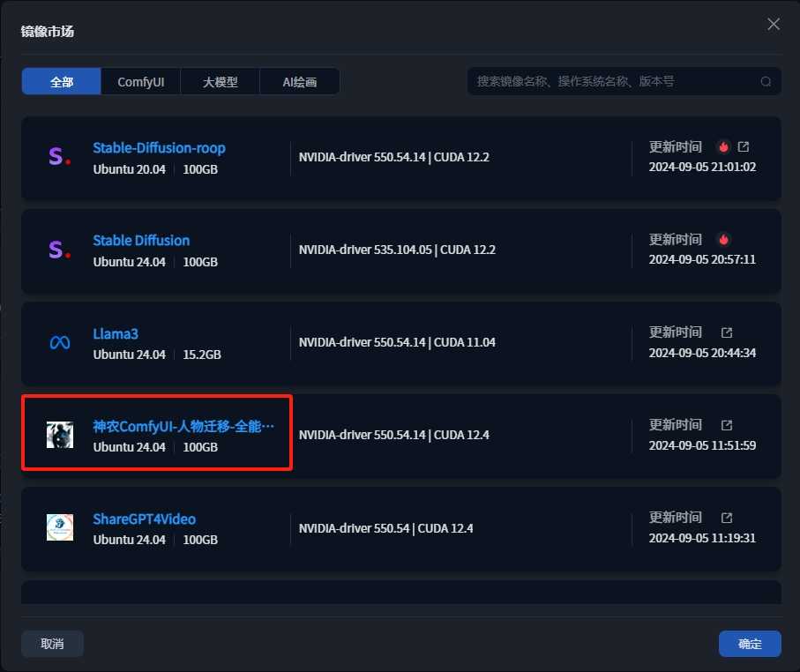The width and height of the screenshot is (800, 672).
Task: Click the 神农ComfyUI image thumbnail
Action: click(x=60, y=435)
